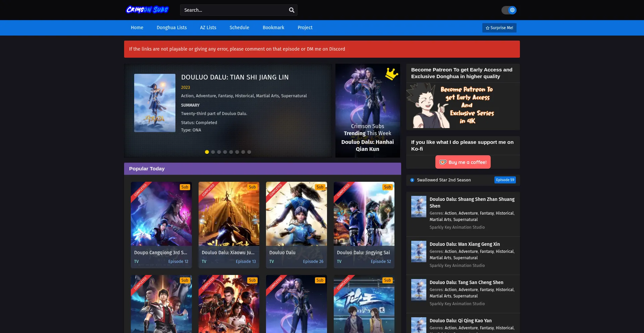Open the Home menu item

(x=137, y=27)
